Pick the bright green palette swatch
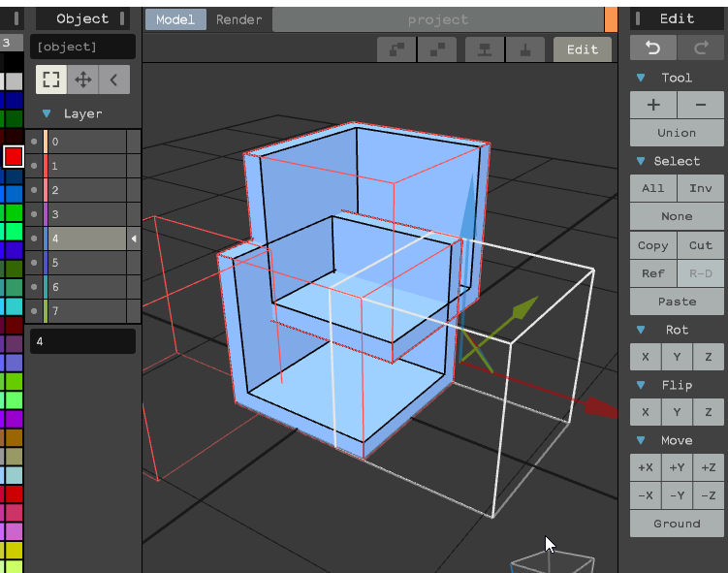 click(x=14, y=212)
